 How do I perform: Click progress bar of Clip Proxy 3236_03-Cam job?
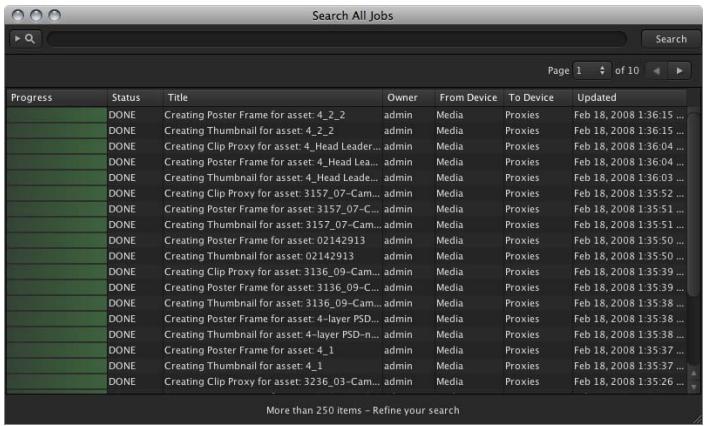(x=57, y=382)
